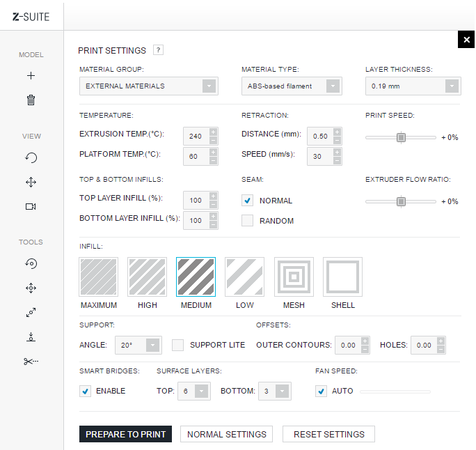Enable the RANDOM seam checkbox

[x=247, y=221]
